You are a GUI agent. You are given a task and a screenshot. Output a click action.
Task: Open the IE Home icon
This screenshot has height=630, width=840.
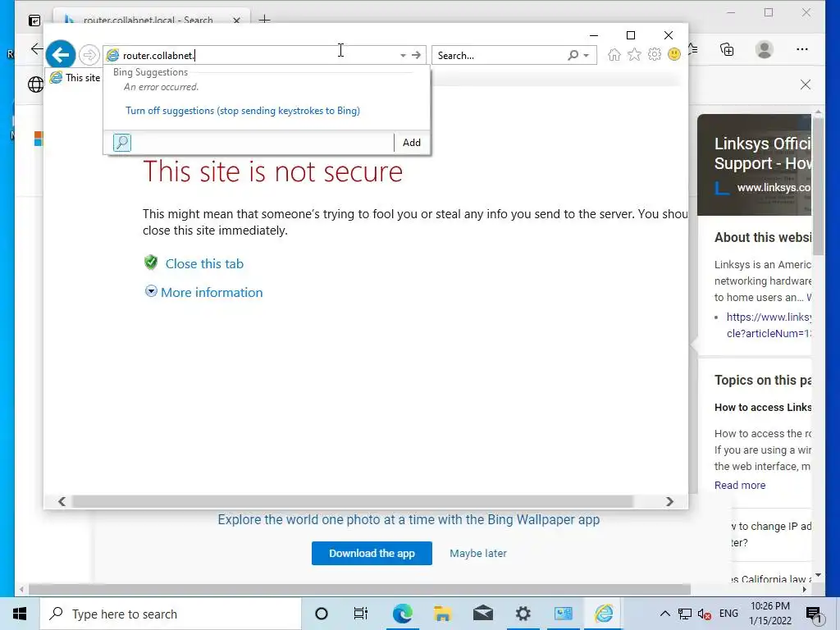pos(614,54)
